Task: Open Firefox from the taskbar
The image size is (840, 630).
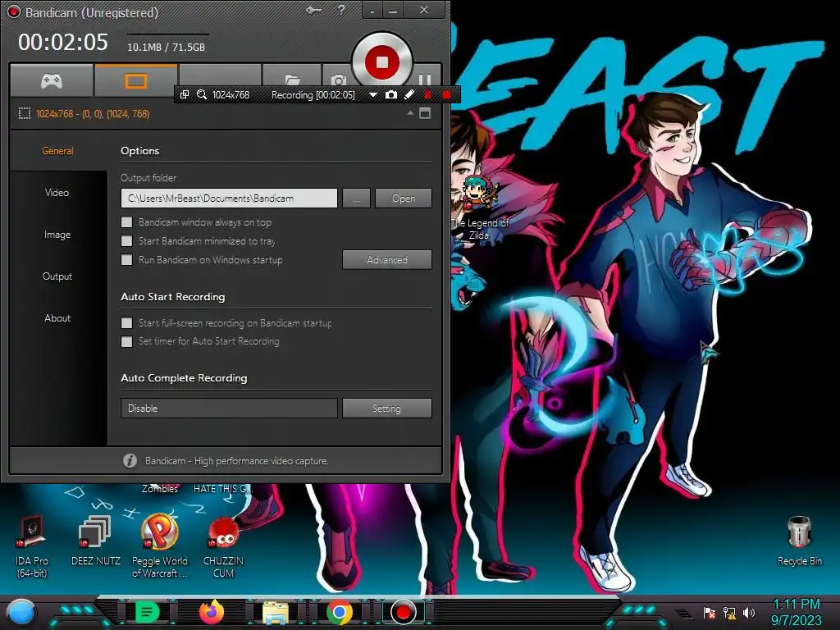Action: [x=212, y=612]
